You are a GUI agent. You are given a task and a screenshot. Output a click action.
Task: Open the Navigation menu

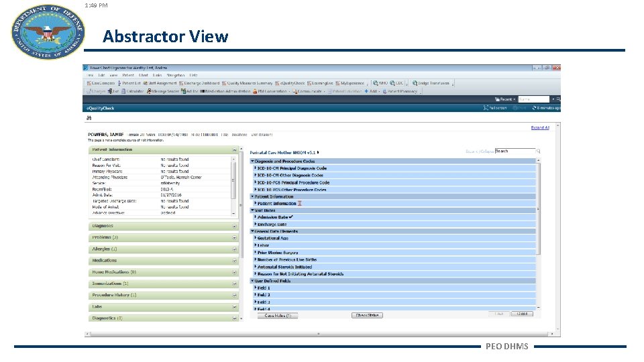coord(176,75)
